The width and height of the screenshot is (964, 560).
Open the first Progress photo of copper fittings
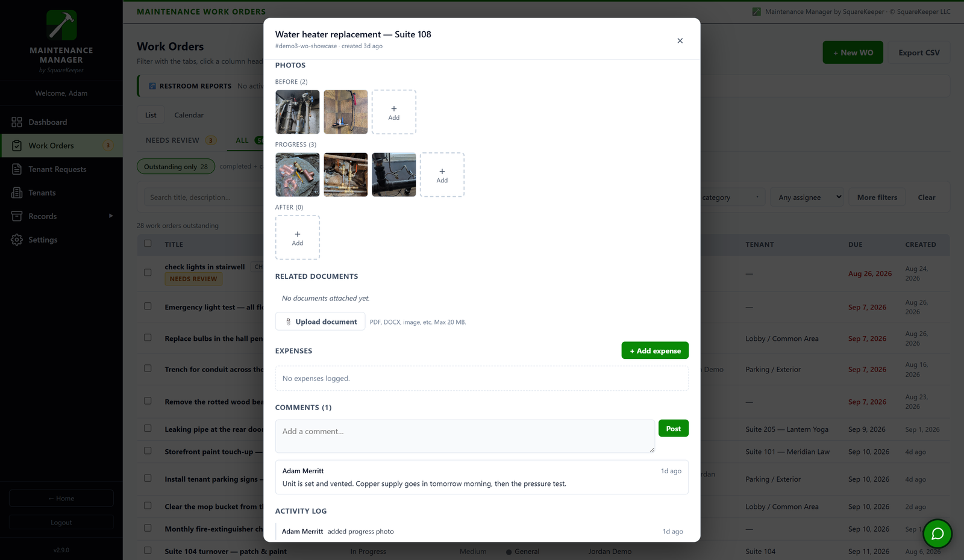(x=298, y=175)
